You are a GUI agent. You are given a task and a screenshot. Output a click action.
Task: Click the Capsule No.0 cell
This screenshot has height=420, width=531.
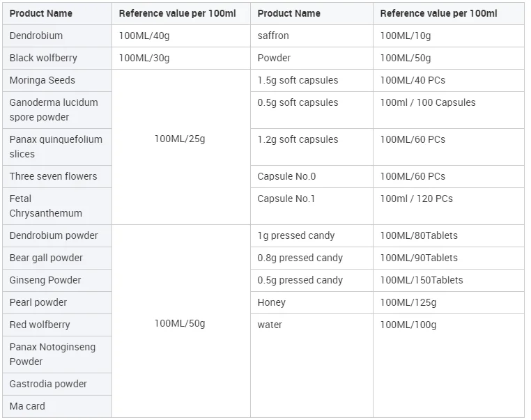286,176
